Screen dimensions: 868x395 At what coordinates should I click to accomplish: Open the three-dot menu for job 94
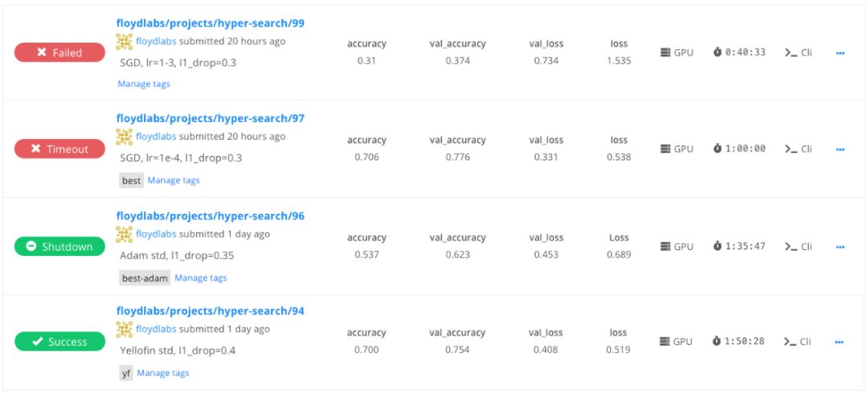tap(840, 342)
